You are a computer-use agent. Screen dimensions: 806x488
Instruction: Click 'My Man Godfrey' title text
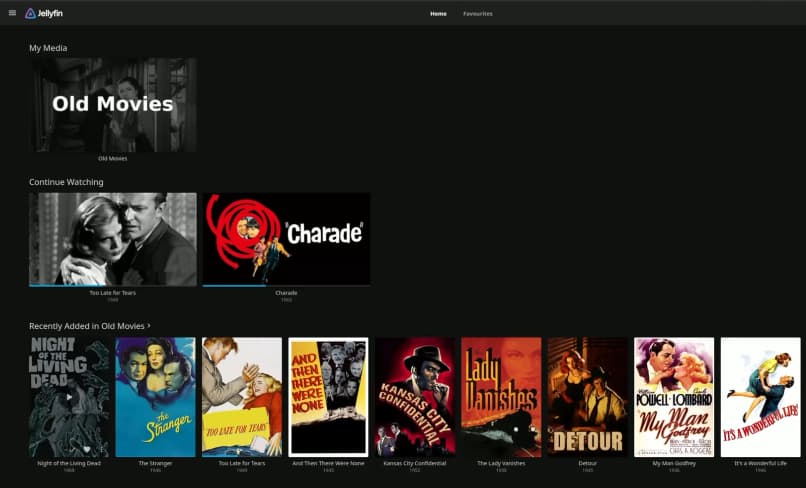click(674, 463)
